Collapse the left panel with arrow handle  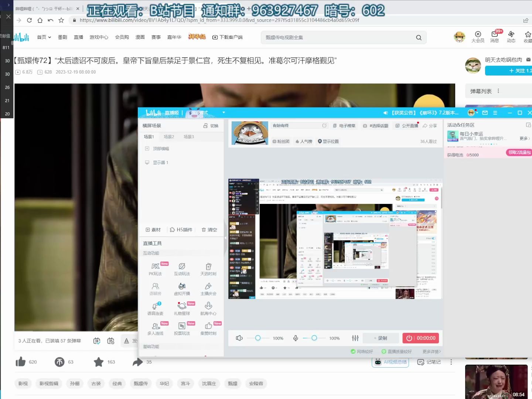coord(226,238)
